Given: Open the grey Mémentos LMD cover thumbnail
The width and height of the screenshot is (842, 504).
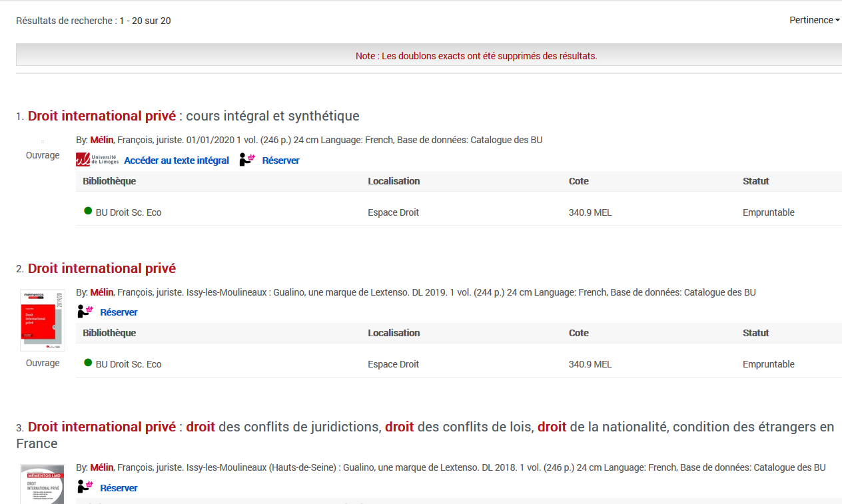Looking at the screenshot, I should point(43,484).
